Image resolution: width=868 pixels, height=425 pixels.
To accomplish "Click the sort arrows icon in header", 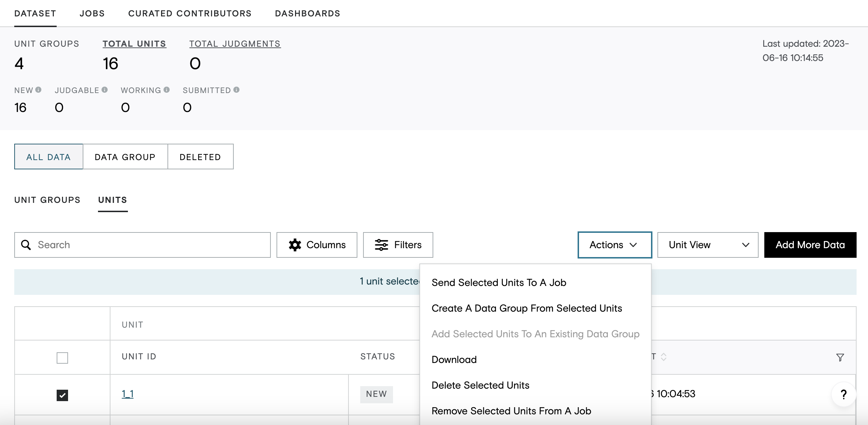I will click(x=663, y=357).
